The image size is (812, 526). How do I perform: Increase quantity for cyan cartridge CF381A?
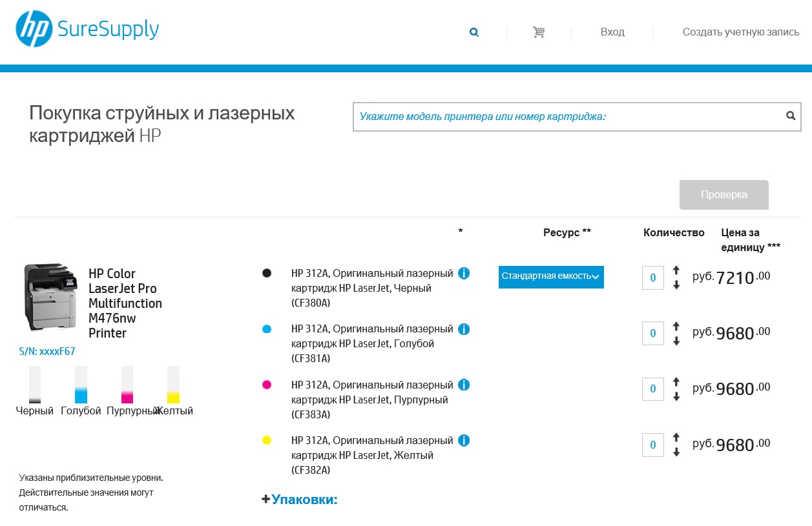tap(676, 326)
